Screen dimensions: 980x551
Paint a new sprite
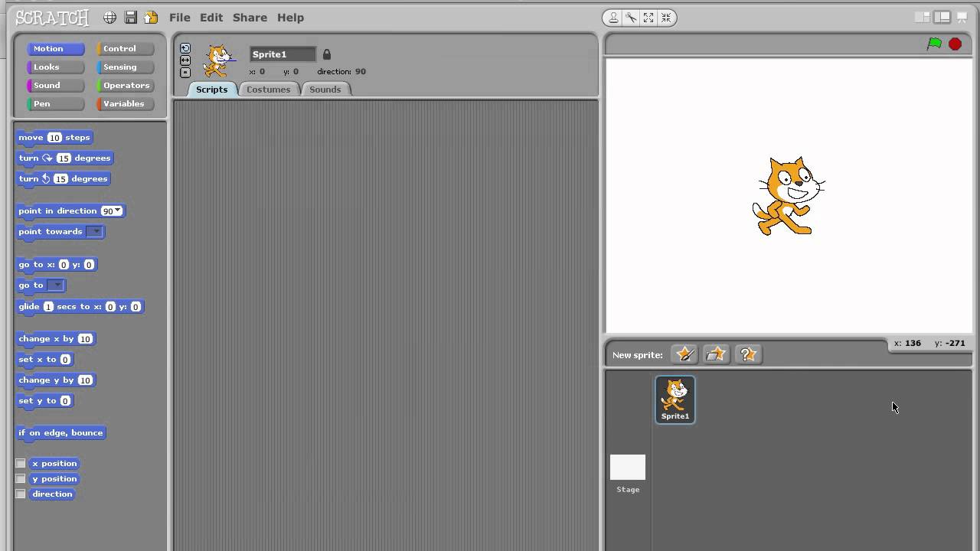(684, 354)
